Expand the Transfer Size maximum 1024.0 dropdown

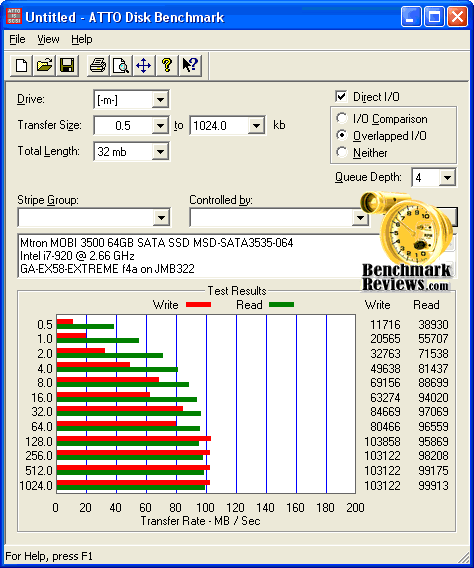coord(256,126)
